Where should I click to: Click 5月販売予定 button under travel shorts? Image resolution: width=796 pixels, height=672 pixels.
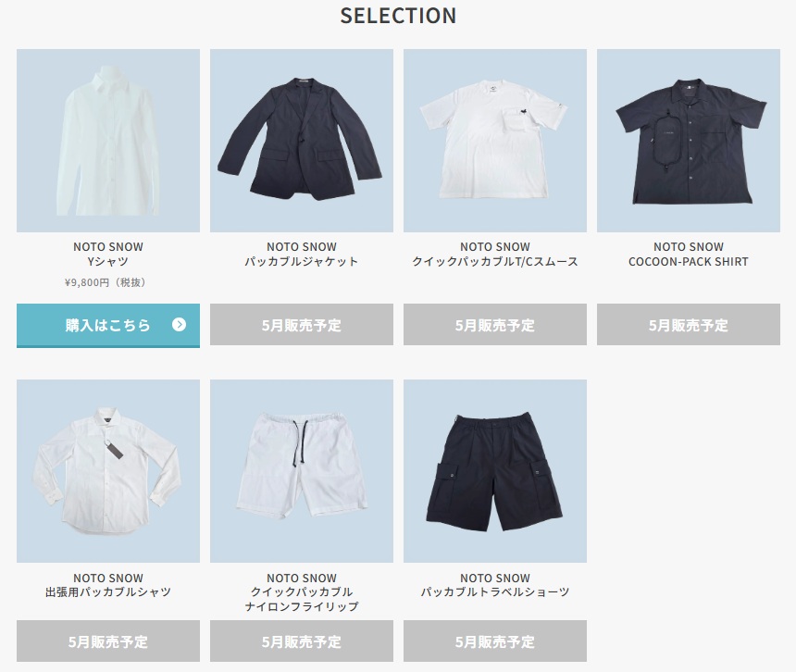(x=495, y=641)
